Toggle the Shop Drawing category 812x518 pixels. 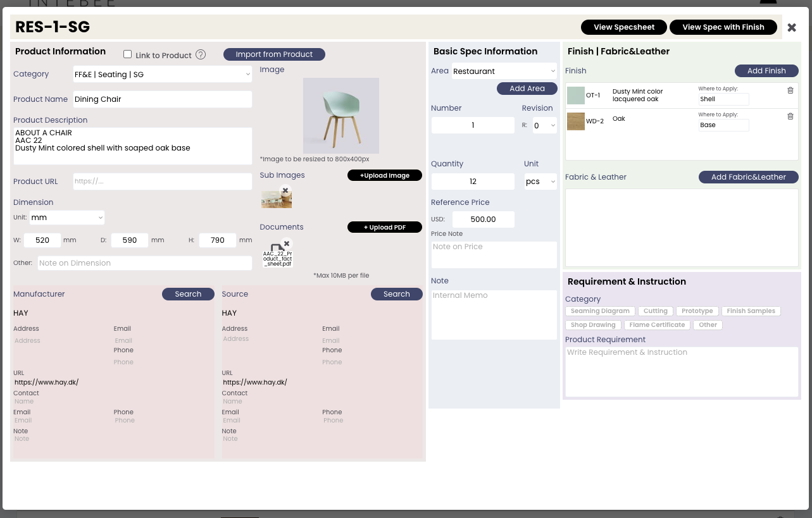593,325
